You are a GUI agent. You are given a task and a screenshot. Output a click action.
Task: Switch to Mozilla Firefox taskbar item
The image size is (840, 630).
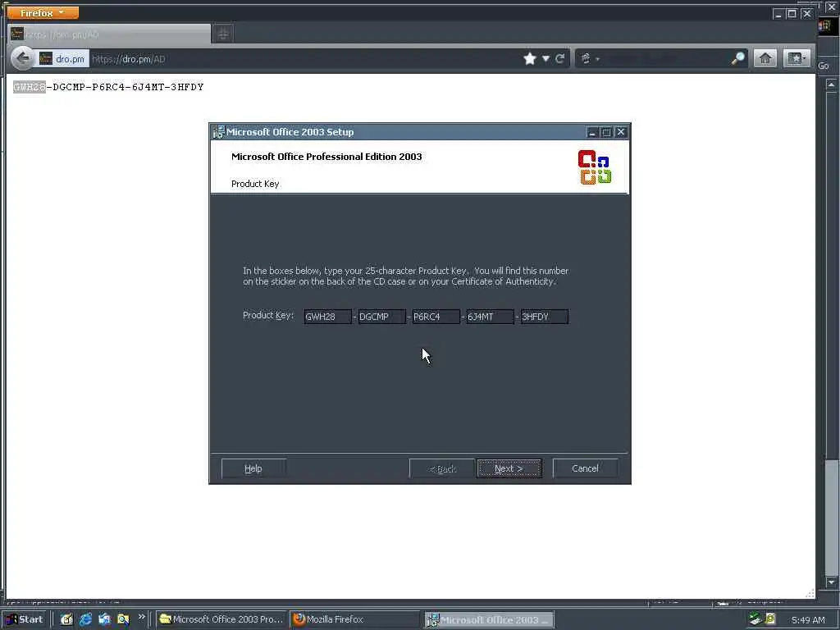[355, 619]
